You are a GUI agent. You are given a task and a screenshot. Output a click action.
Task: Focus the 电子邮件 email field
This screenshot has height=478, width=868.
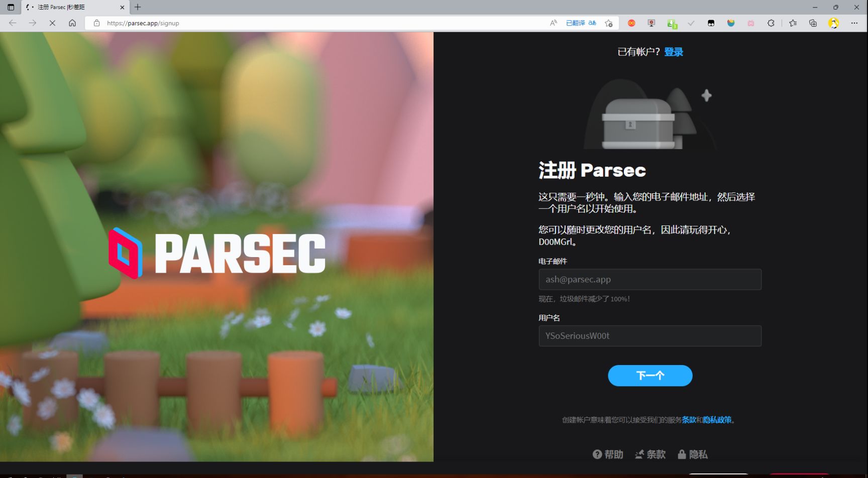[650, 279]
